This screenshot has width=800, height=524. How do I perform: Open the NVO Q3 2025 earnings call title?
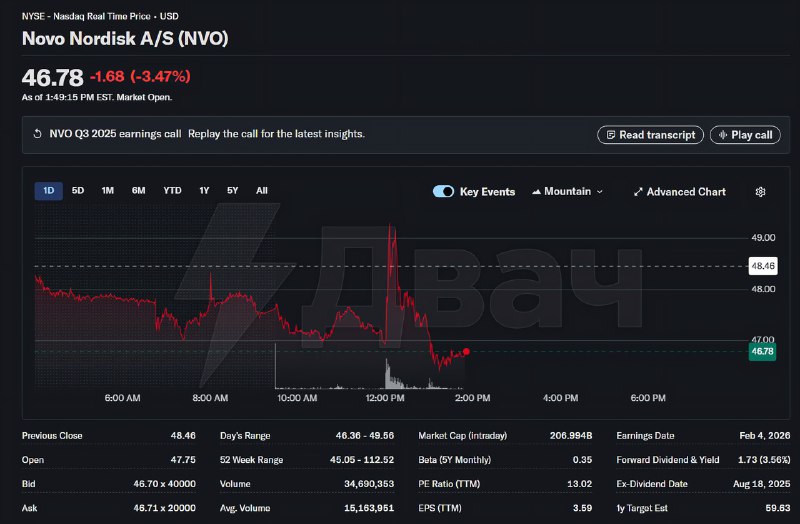[115, 134]
